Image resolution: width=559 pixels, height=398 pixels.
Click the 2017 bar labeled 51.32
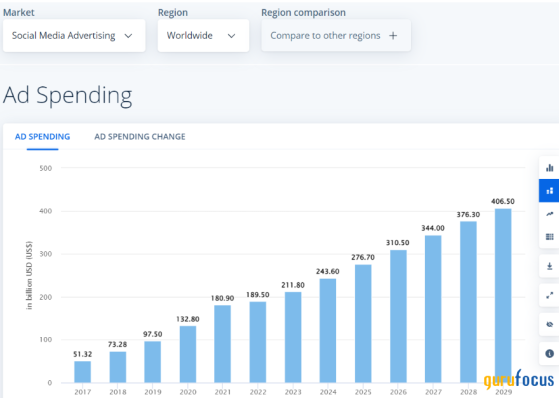pos(82,372)
